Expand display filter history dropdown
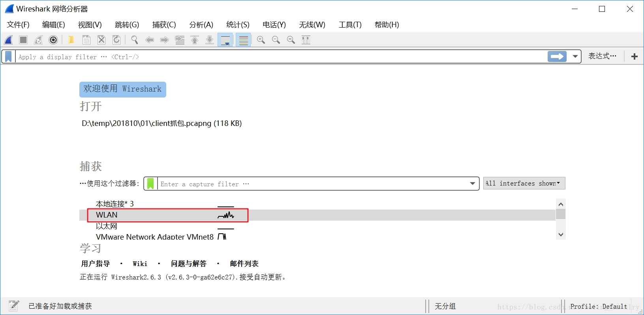The width and height of the screenshot is (644, 315). pos(575,56)
